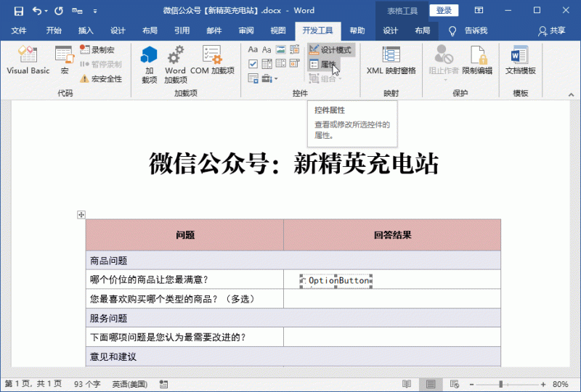Insert drop-down list content control

[x=280, y=64]
